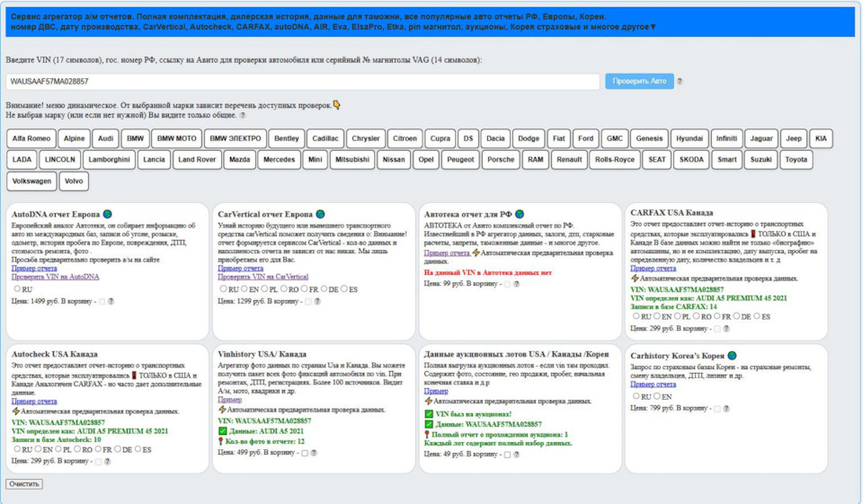Click the globe icon beside CarVertical отчет Европа

point(320,214)
